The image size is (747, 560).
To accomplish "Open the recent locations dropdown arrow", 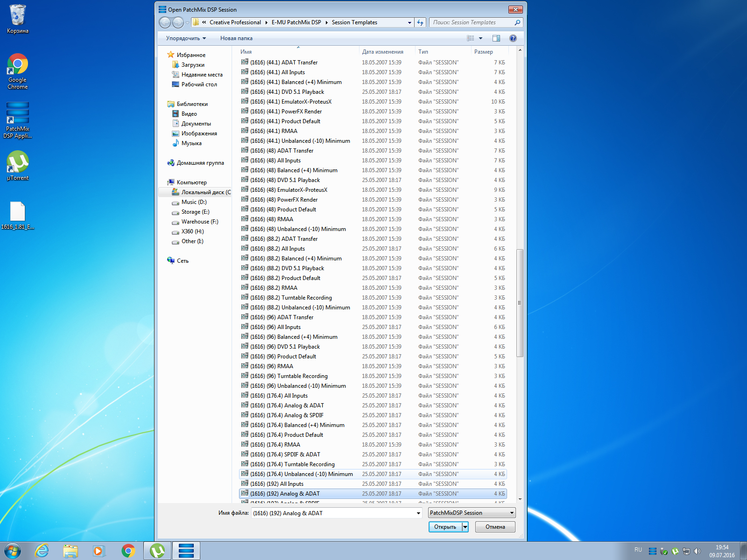I will 187,22.
